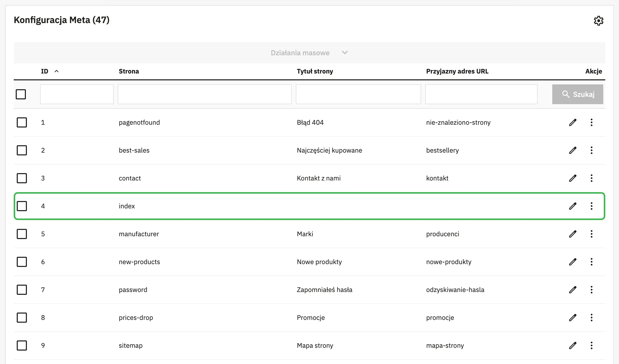This screenshot has width=619, height=364.
Task: Edit the new-products row with pencil icon
Action: coord(573,262)
